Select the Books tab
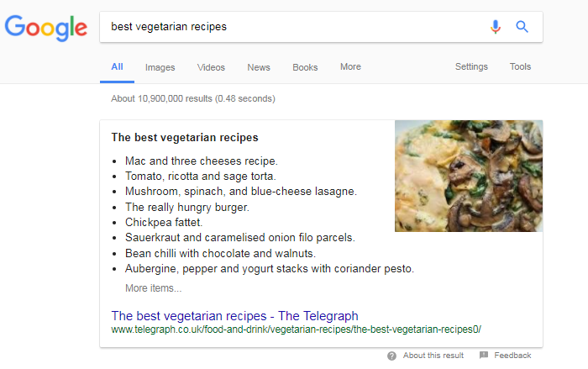The height and width of the screenshot is (369, 588). [x=305, y=67]
